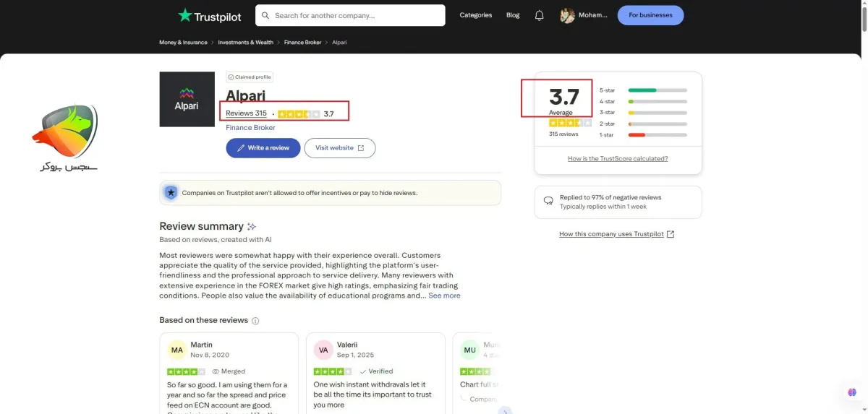Go to Investments & Wealth breadcrumb
Viewport: 868px width, 414px height.
(246, 43)
